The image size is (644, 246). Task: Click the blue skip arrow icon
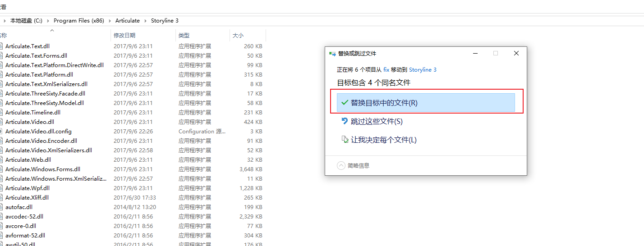click(345, 121)
